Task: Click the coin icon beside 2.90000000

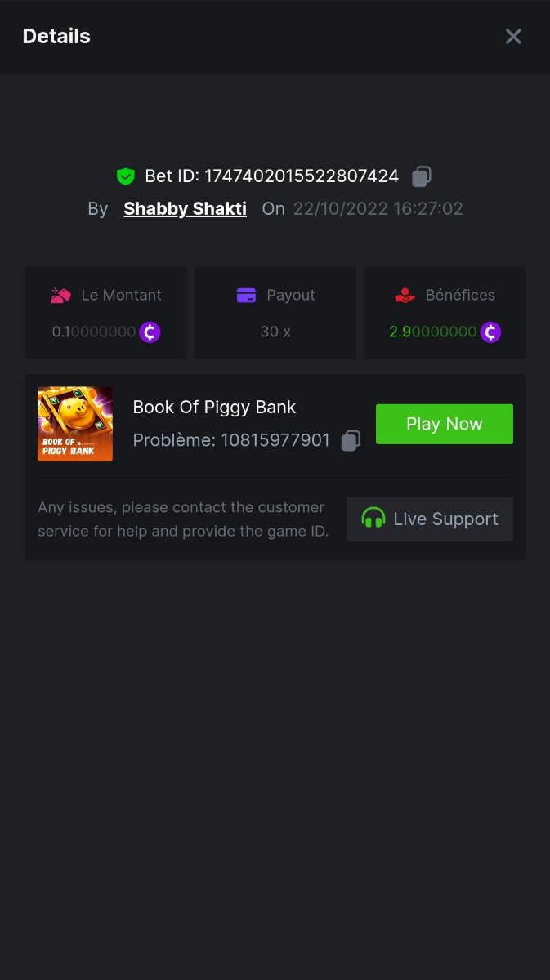Action: point(490,332)
